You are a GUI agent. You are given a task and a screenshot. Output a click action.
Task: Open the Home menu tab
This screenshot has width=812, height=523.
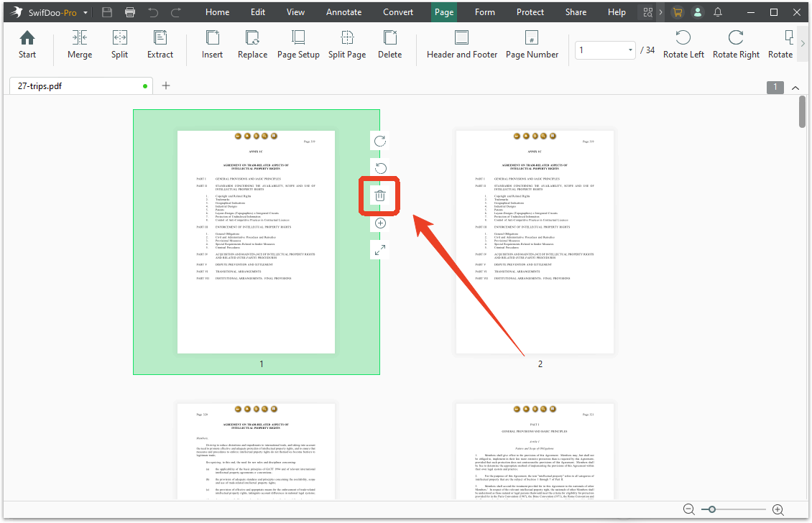218,12
